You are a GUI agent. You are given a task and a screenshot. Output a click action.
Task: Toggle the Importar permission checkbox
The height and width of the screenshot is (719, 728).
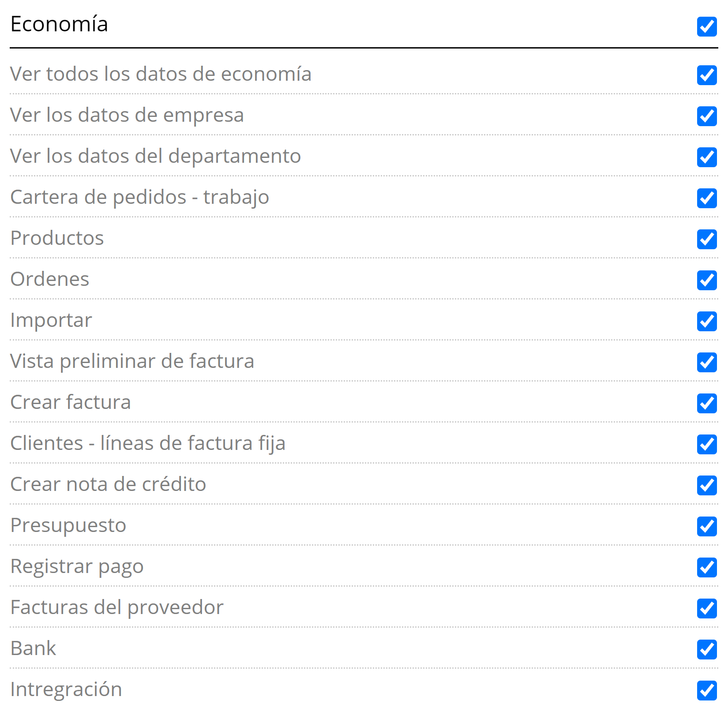706,321
